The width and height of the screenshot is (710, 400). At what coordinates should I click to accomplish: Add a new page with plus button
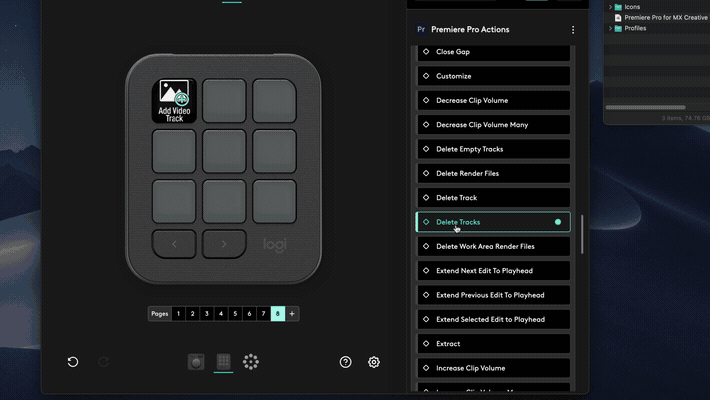(292, 313)
